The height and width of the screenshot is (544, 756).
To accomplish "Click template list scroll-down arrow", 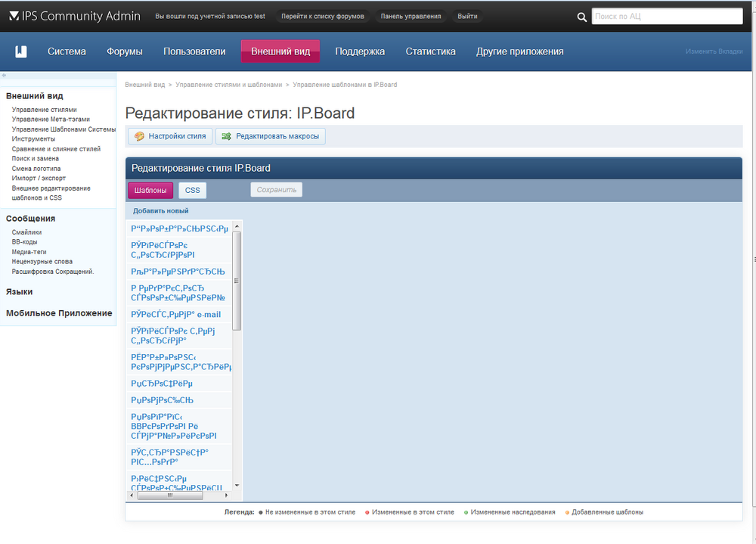I will tap(237, 485).
